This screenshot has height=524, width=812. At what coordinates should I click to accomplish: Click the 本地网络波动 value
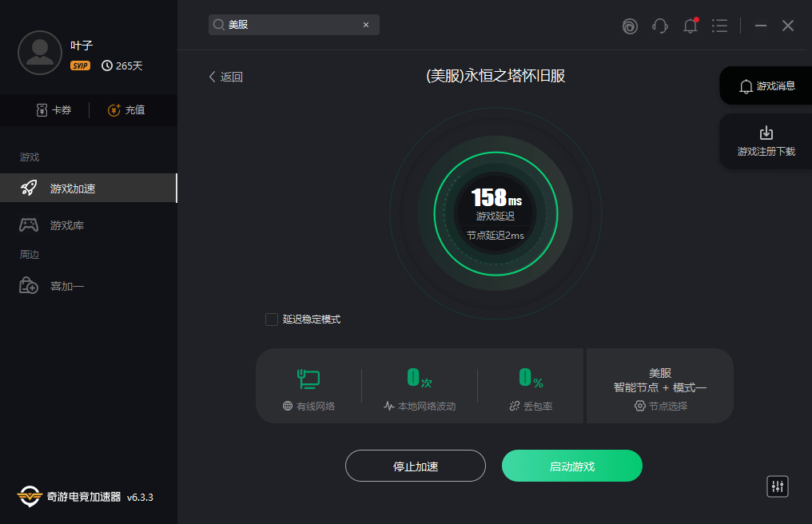click(420, 378)
